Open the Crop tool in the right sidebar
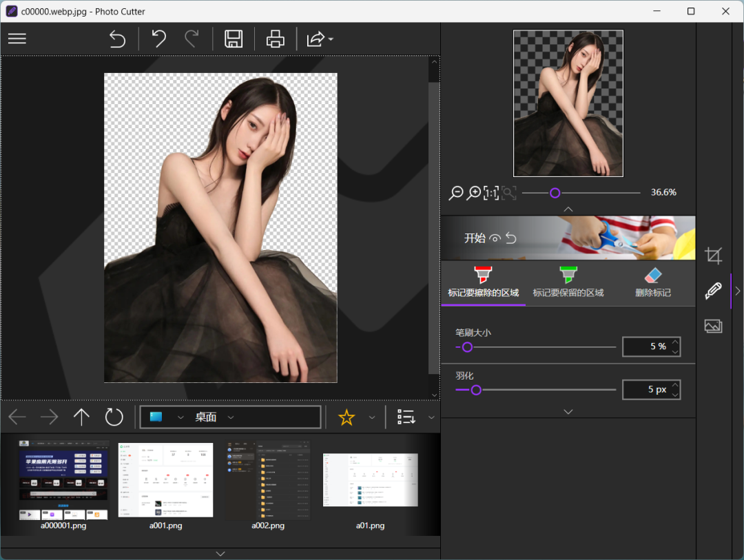The width and height of the screenshot is (744, 560). coord(713,255)
